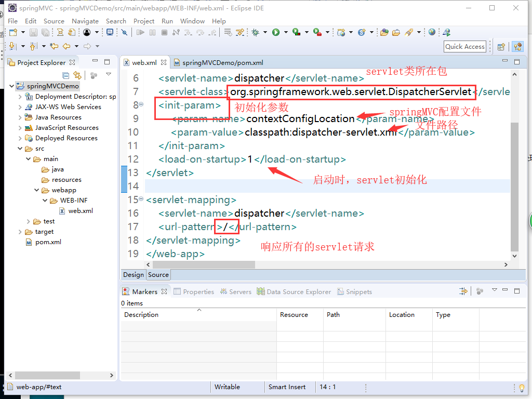This screenshot has height=399, width=532.
Task: Click the Back navigation arrow
Action: 66,46
